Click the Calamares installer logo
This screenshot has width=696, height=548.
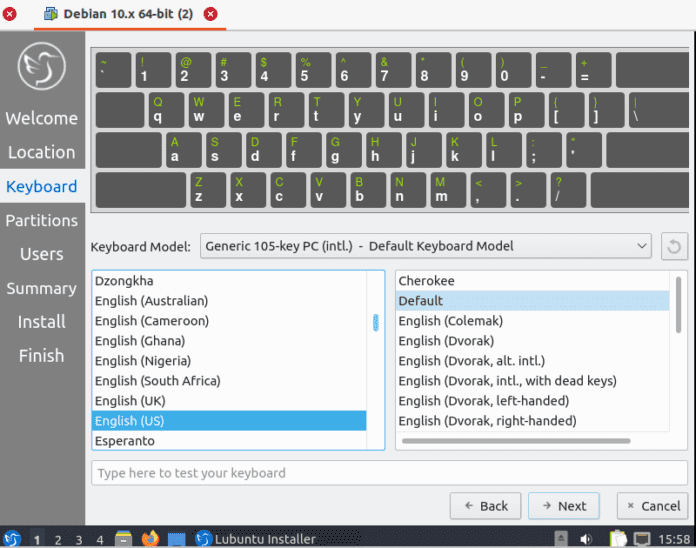(x=41, y=67)
